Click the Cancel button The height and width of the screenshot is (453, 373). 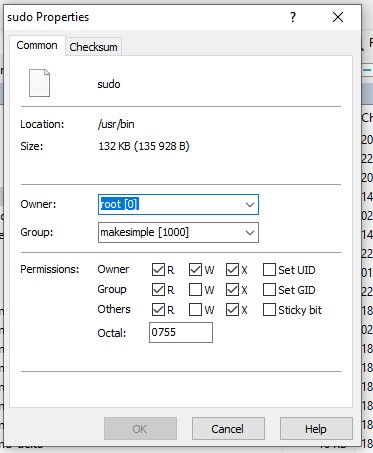coord(228,429)
